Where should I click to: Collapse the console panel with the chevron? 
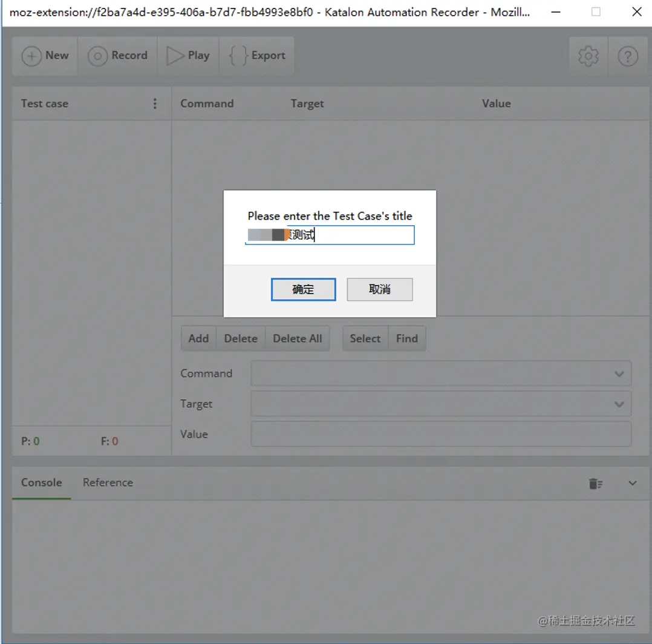coord(633,483)
